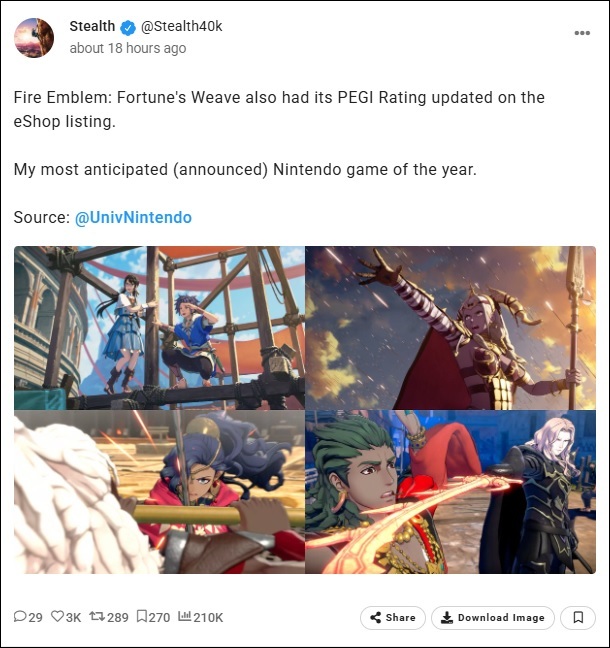Click the Stealth display name
The width and height of the screenshot is (610, 648).
(92, 26)
